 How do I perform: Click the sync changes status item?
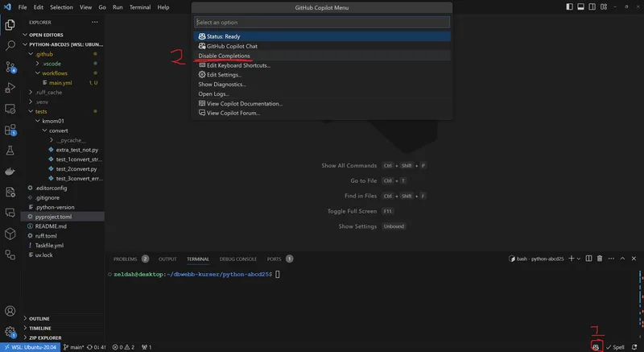97,347
